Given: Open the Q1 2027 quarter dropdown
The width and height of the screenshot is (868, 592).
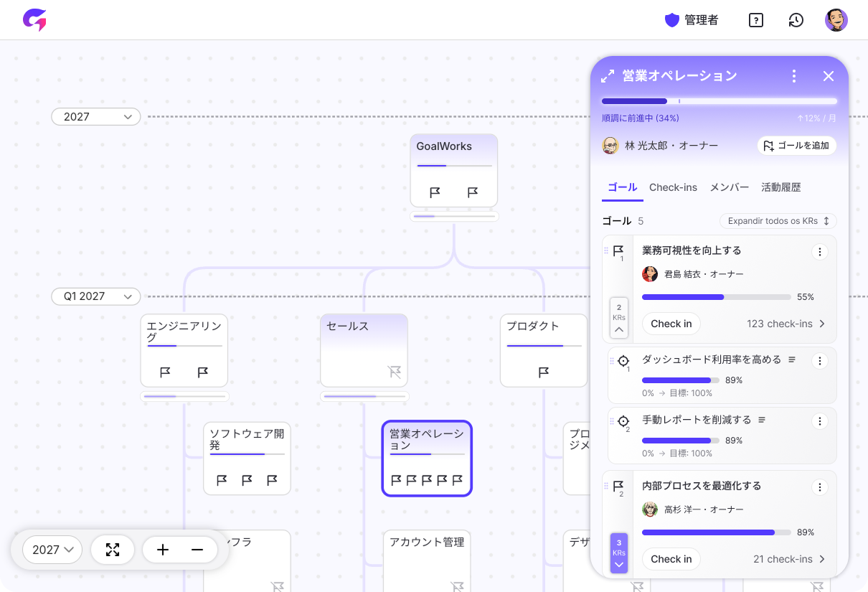Looking at the screenshot, I should coord(95,296).
